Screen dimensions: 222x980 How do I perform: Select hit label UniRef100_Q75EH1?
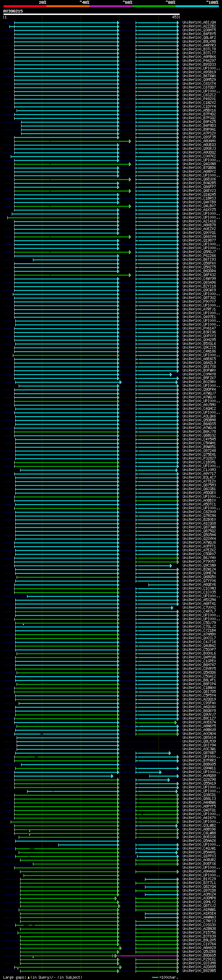pos(199,455)
